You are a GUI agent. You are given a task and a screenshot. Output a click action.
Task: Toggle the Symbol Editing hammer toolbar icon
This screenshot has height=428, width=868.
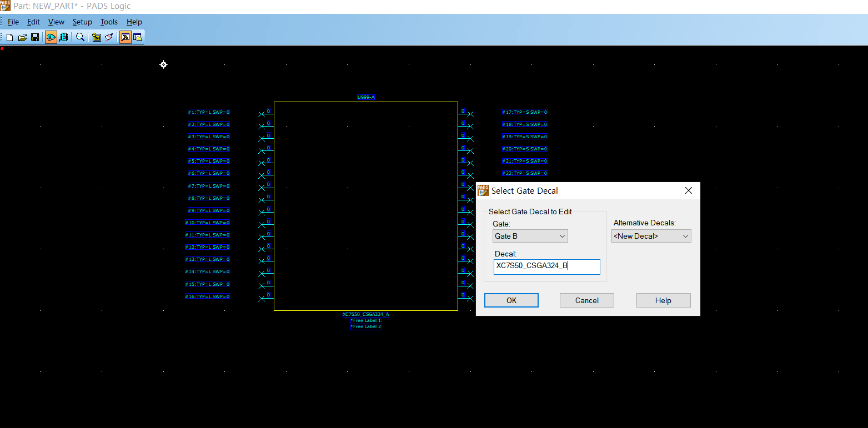click(x=126, y=37)
